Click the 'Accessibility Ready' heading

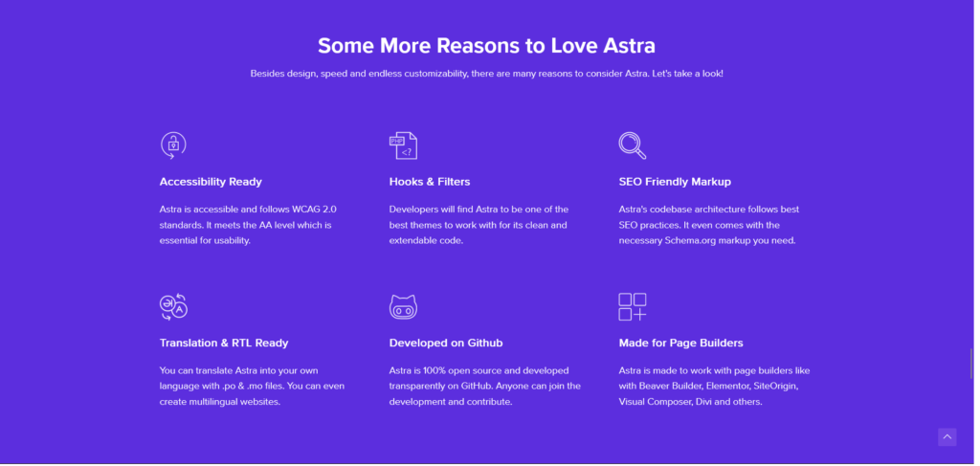(x=211, y=182)
